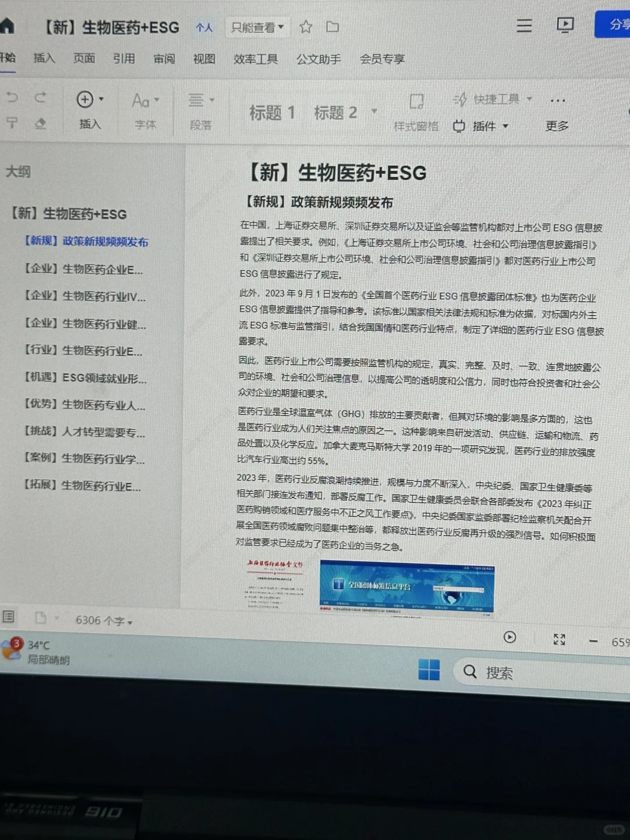Apply the 标题 1 heading style
Image resolution: width=630 pixels, height=840 pixels.
coord(272,111)
